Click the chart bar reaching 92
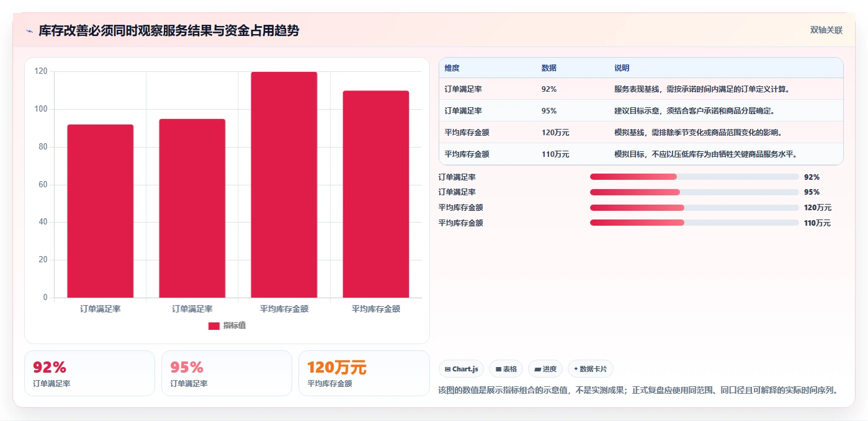Screen dimensions: 868x421 click(101, 211)
